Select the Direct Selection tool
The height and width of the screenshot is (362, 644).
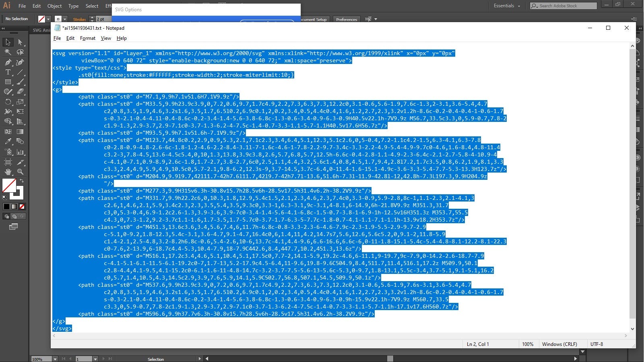coord(20,42)
